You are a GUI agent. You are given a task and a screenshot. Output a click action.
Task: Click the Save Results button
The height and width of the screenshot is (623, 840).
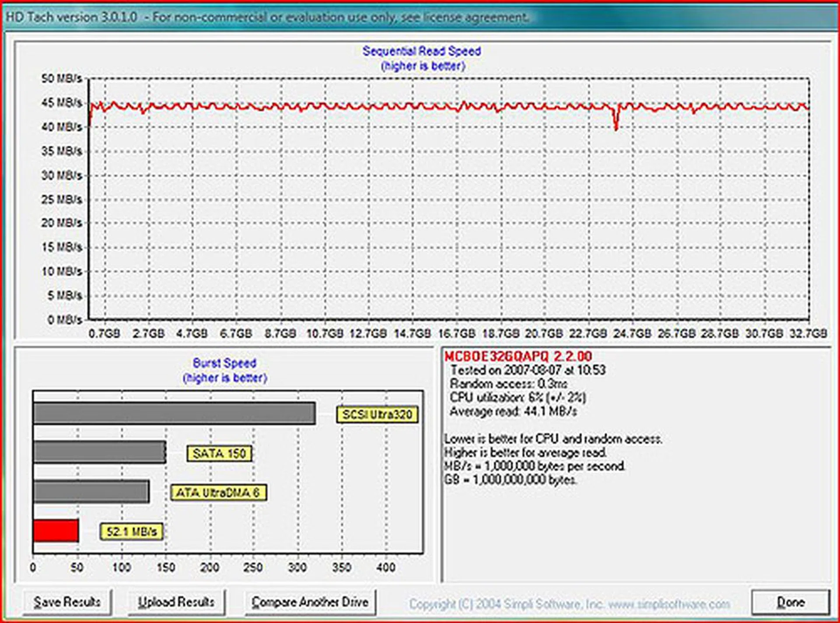68,602
